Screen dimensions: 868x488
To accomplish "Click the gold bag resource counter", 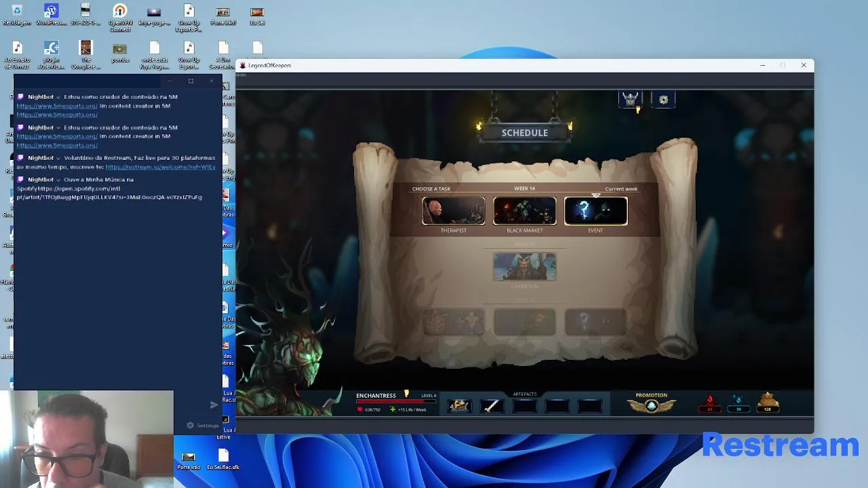I will [x=768, y=402].
